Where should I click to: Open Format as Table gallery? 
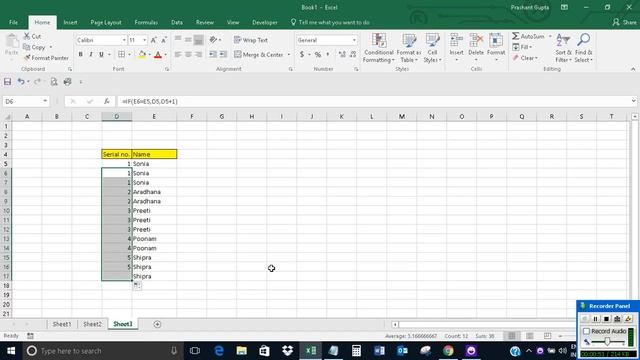point(409,48)
